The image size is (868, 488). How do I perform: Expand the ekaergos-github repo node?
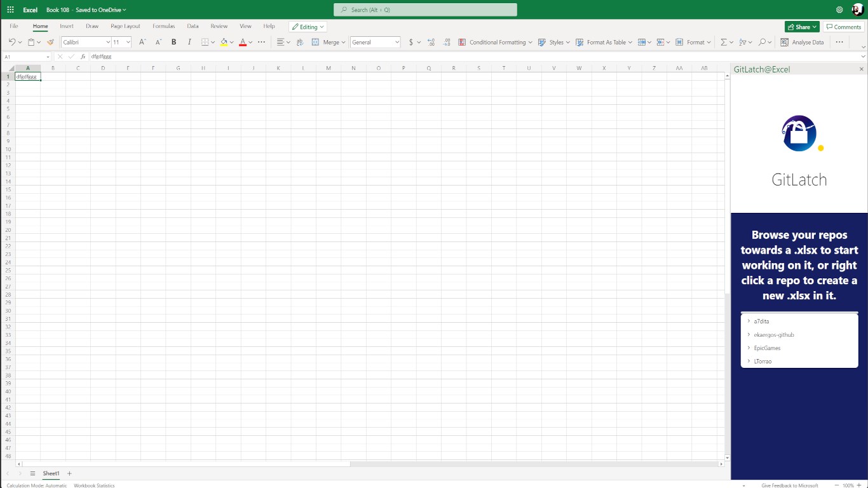click(x=749, y=334)
